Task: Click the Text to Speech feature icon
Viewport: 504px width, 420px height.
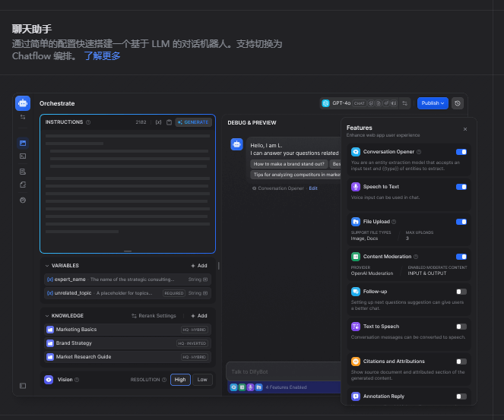Action: (x=356, y=327)
